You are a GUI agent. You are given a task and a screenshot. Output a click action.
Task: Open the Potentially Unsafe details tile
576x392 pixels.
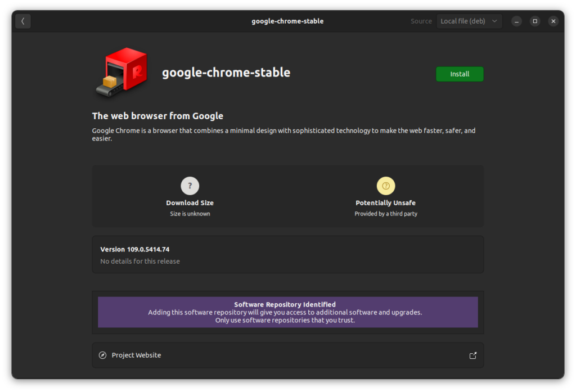386,196
